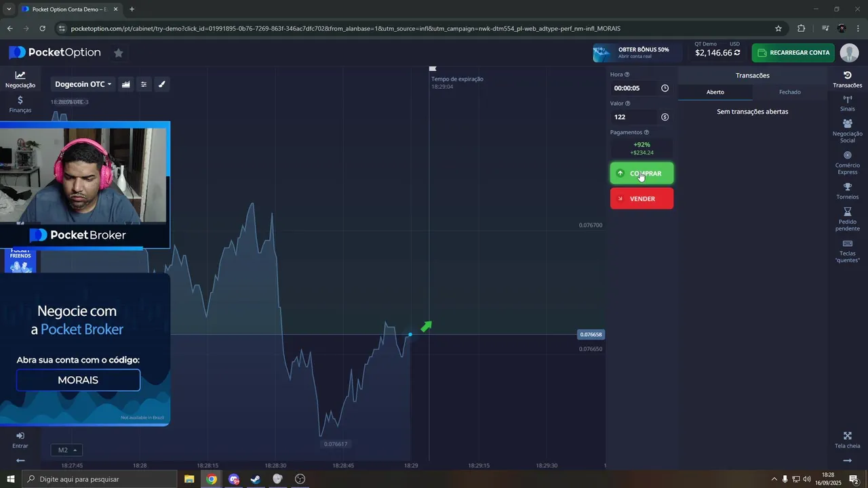Bookmark this page with browser star

778,28
